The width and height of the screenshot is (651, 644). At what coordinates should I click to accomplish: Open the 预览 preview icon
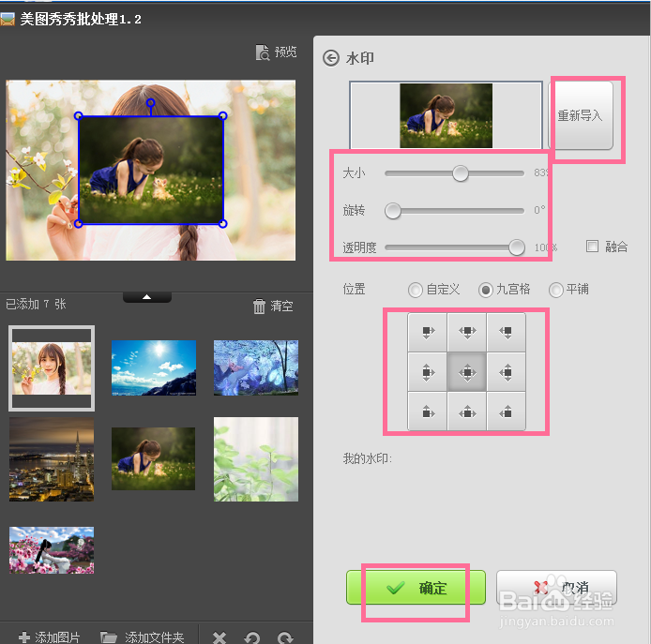[263, 52]
